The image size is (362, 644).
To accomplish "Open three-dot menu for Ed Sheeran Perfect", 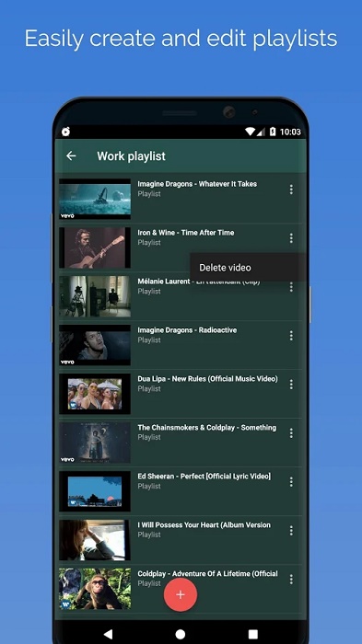I will pyautogui.click(x=291, y=482).
